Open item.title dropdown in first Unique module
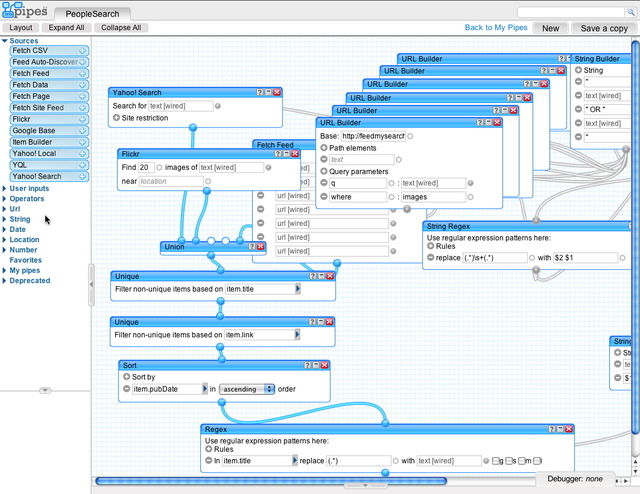640x494 pixels. point(298,289)
